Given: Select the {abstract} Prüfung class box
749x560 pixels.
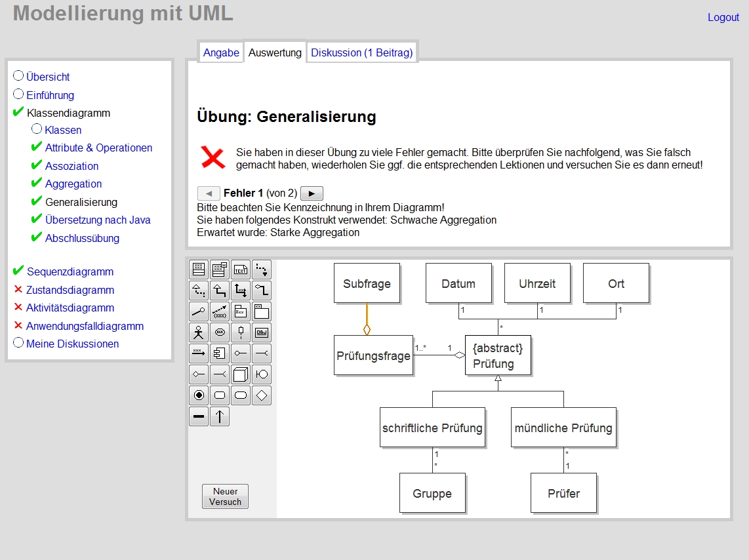Looking at the screenshot, I should tap(498, 355).
